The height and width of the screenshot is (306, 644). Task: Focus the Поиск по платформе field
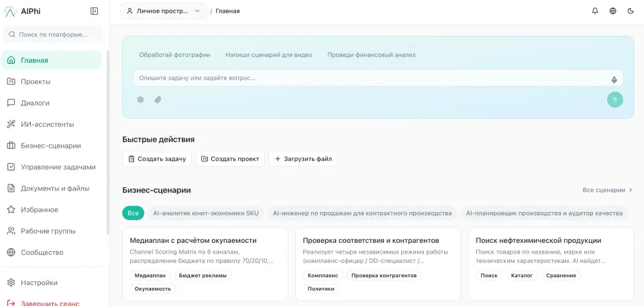[52, 34]
